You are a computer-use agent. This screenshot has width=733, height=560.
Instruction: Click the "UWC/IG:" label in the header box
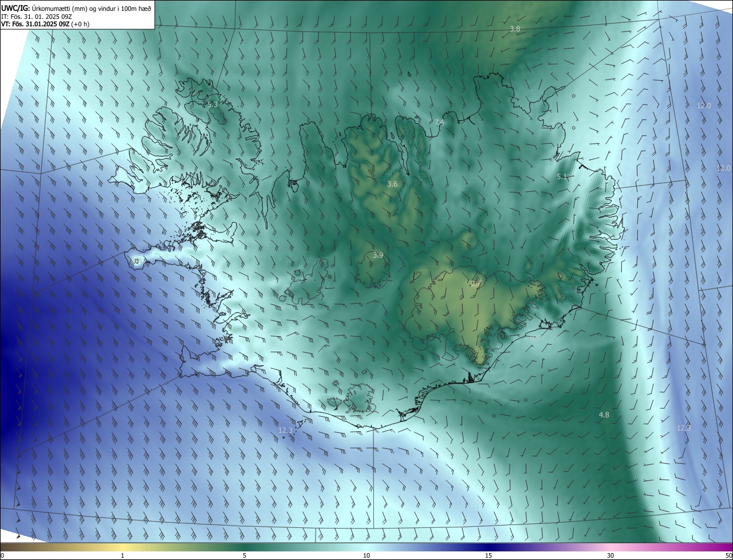15,8
